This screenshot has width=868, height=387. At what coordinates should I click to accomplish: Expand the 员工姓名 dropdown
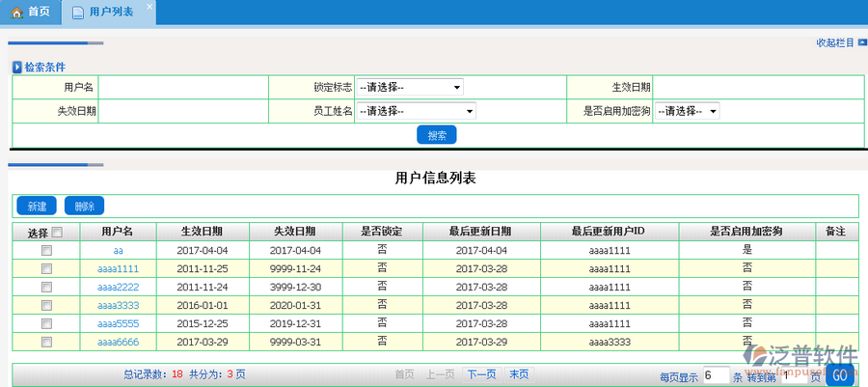click(x=415, y=111)
